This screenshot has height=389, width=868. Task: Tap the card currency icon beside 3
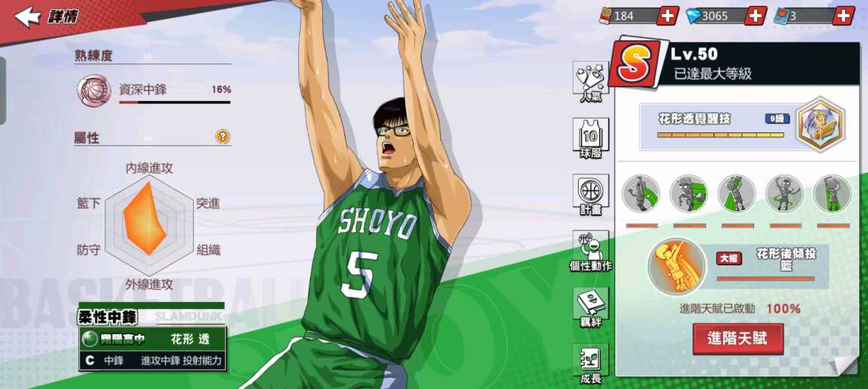point(781,16)
